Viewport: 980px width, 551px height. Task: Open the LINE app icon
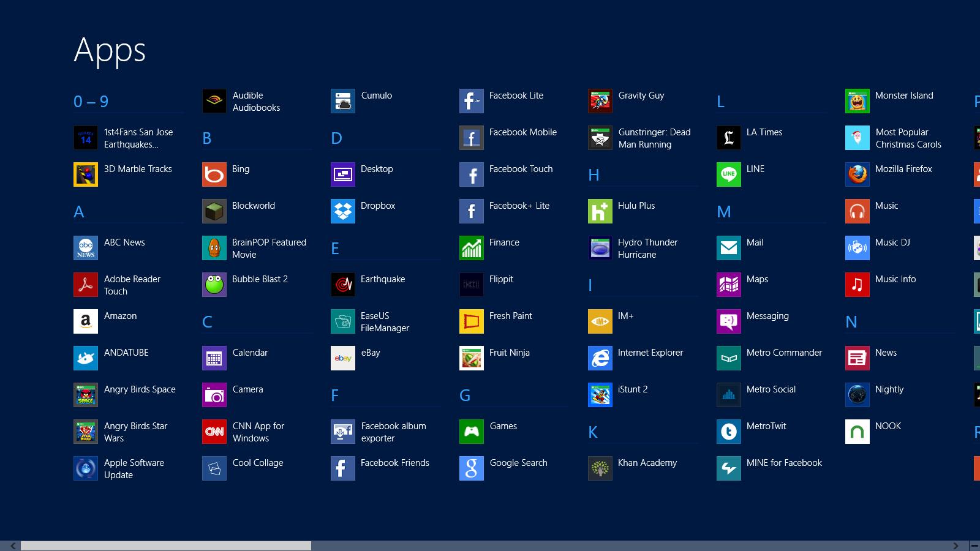point(729,174)
